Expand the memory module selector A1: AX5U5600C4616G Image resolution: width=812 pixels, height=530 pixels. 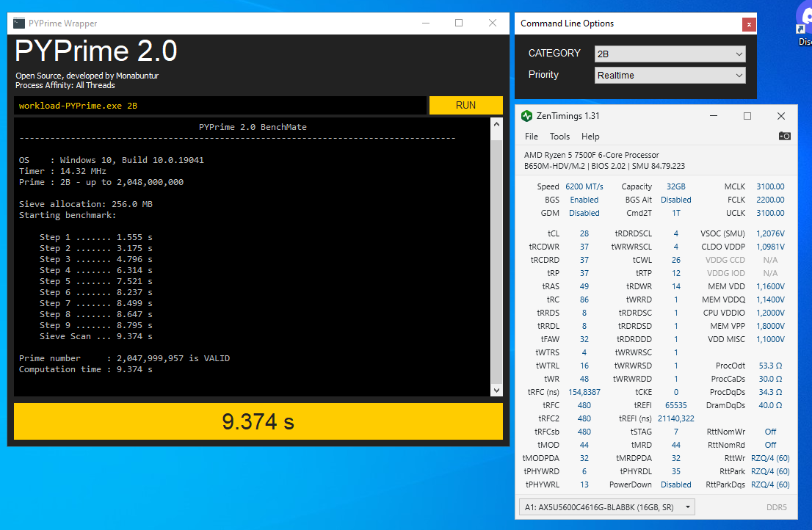[x=607, y=507]
